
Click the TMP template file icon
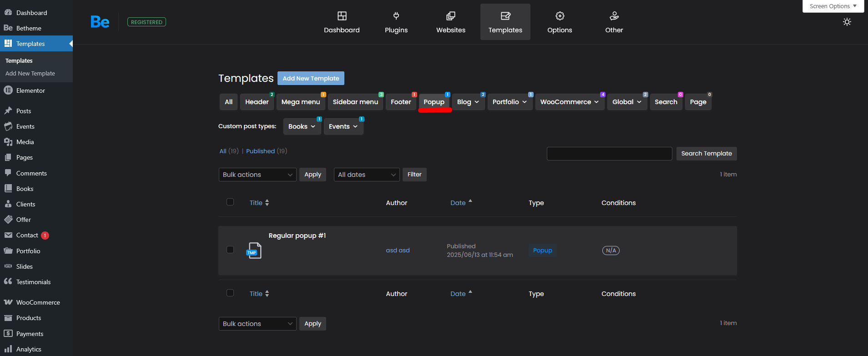pyautogui.click(x=254, y=251)
